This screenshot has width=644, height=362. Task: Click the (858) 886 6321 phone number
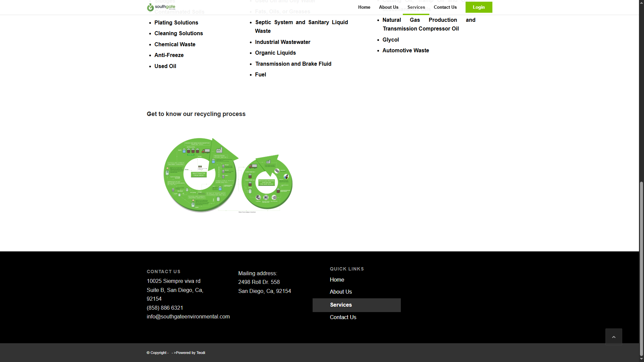click(165, 308)
